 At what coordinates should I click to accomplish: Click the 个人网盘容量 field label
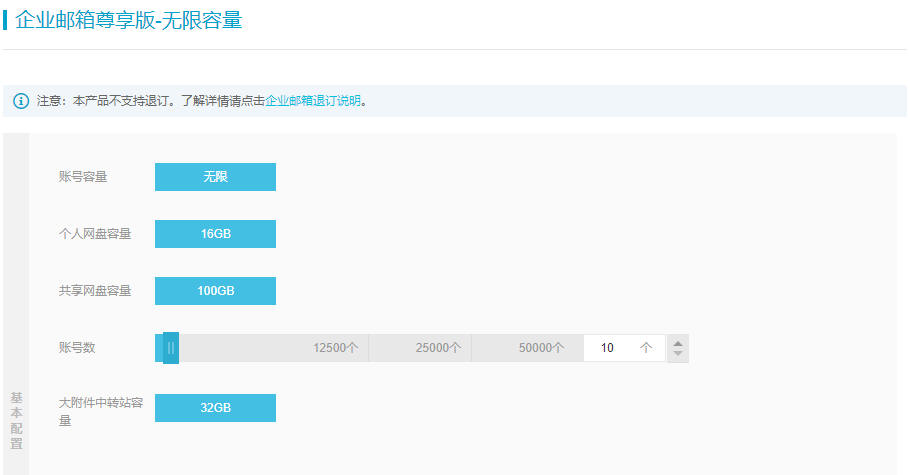tap(95, 234)
